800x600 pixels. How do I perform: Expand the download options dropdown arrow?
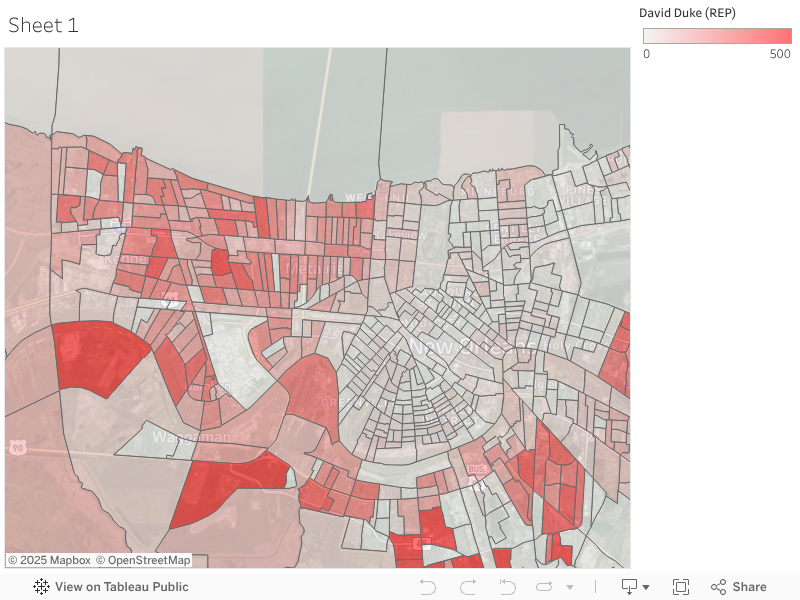pos(646,587)
